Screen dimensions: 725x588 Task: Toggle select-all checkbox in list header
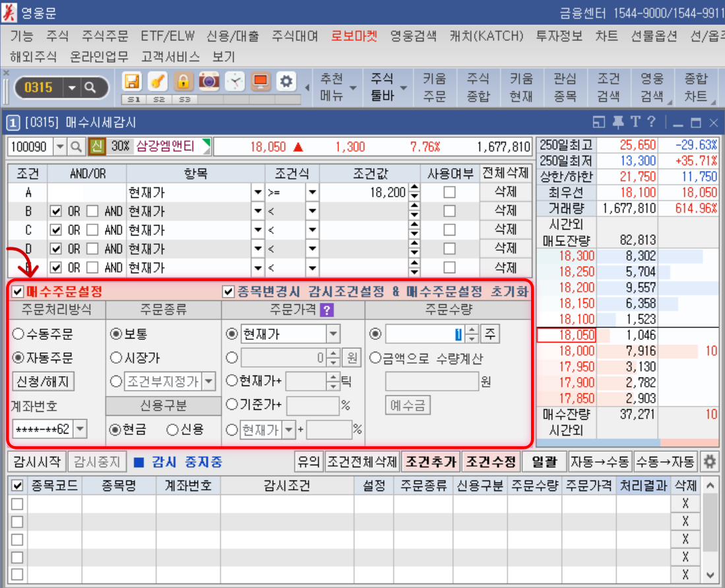[x=17, y=486]
